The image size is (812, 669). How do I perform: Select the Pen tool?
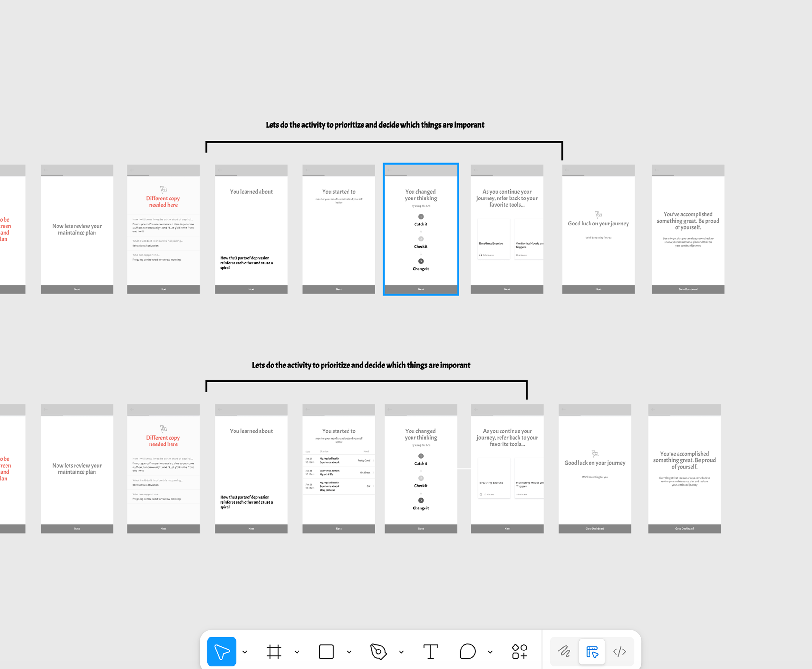(378, 652)
